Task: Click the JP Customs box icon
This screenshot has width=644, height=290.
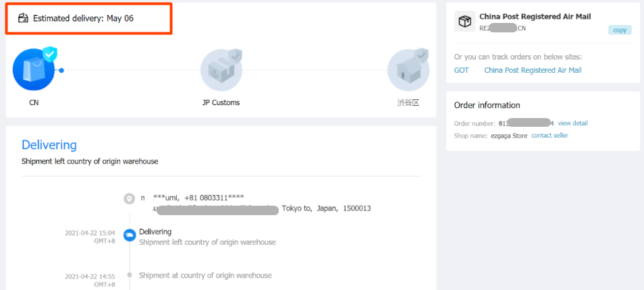Action: click(221, 70)
